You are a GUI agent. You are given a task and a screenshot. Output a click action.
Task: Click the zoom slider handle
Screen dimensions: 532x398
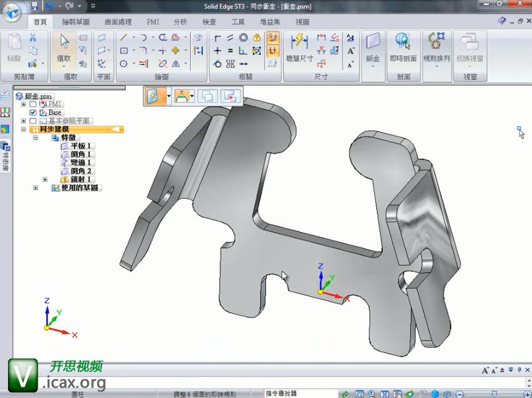(x=494, y=394)
